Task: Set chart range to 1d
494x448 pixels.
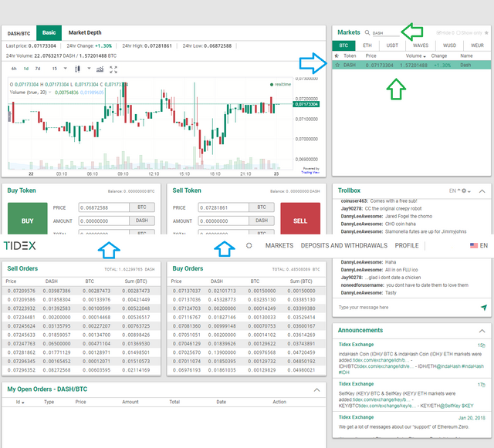Action: 26,69
